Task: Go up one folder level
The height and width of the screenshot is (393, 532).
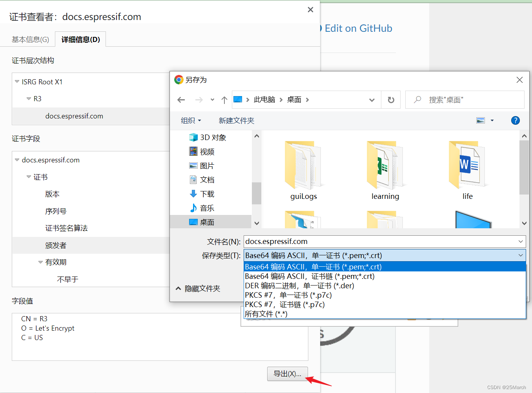Action: click(224, 100)
